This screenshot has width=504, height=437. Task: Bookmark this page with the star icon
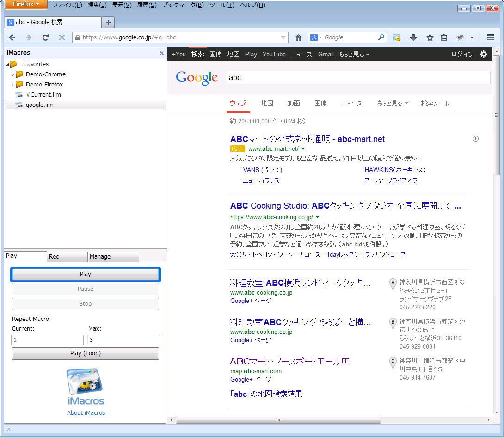click(430, 37)
